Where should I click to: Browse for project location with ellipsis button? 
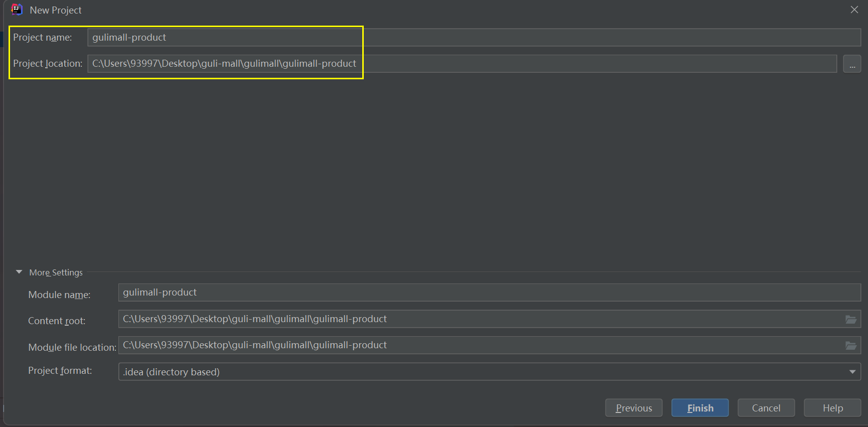(852, 64)
